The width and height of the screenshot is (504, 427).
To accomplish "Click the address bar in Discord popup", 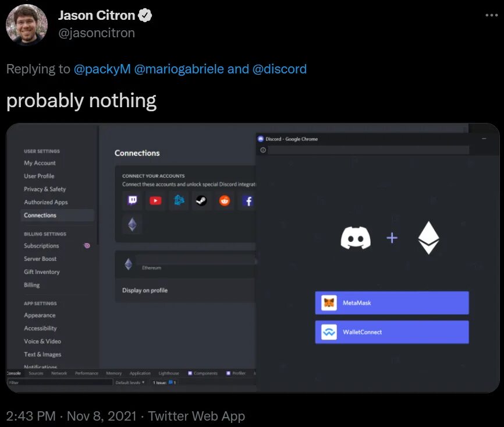I will [x=368, y=150].
